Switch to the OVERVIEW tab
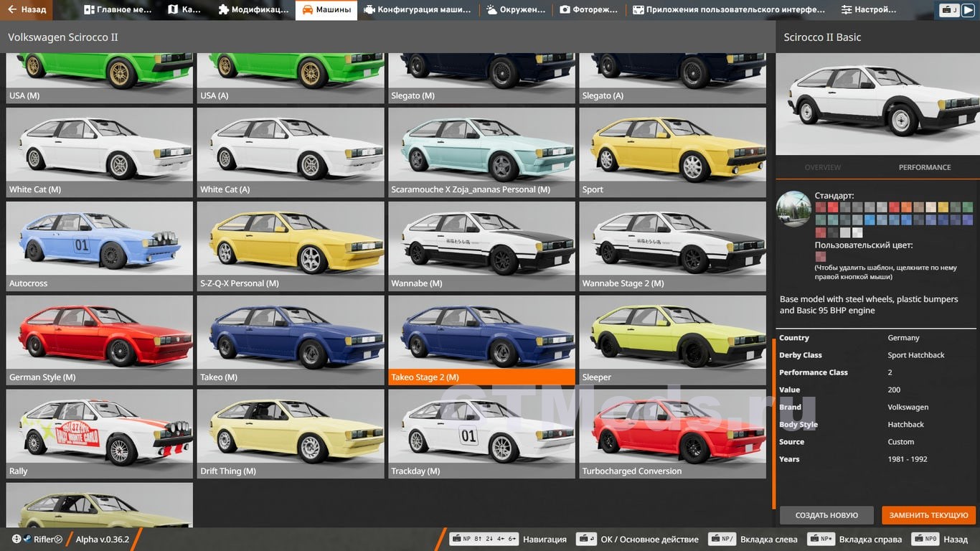This screenshot has height=551, width=980. click(822, 167)
